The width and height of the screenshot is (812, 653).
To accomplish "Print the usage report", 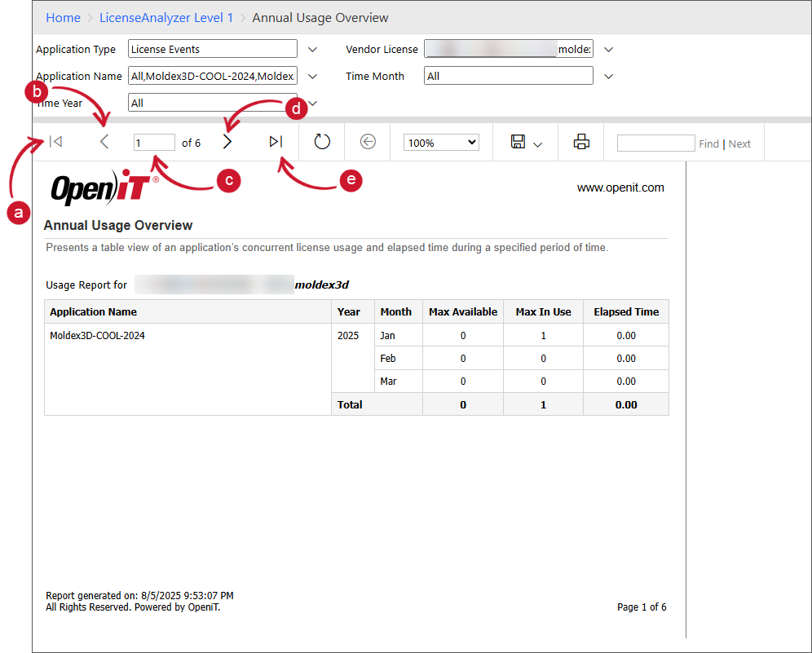I will 580,141.
